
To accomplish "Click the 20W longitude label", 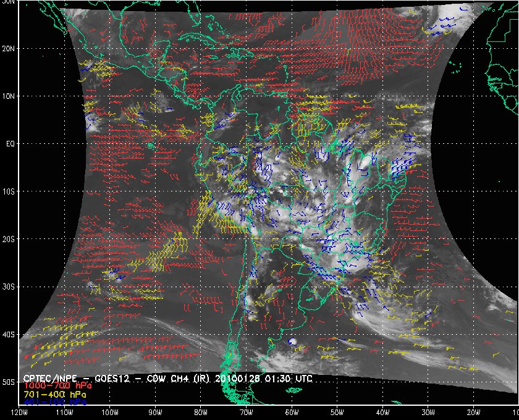I will click(473, 413).
